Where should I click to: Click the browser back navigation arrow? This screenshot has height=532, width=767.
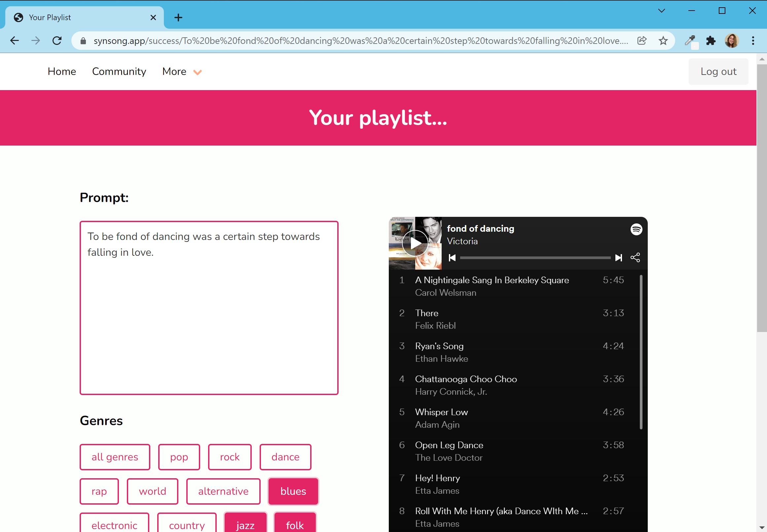click(15, 41)
